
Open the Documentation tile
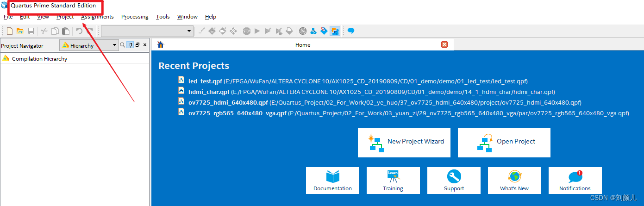click(332, 181)
